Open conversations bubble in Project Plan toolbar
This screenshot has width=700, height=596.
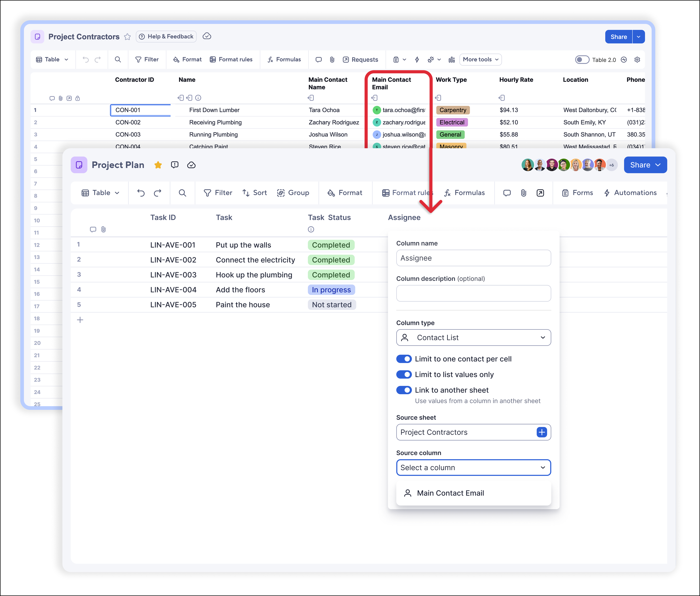pyautogui.click(x=507, y=193)
